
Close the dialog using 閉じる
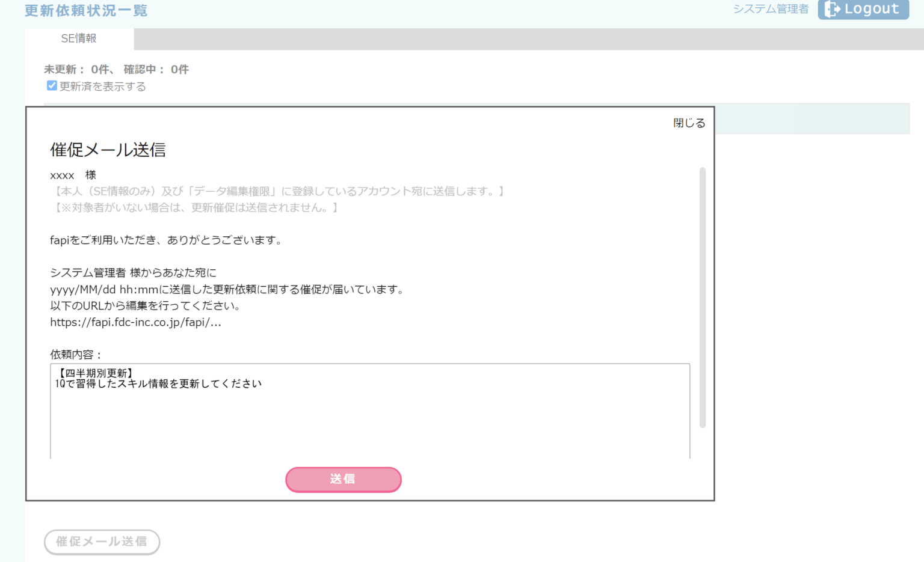pos(689,123)
